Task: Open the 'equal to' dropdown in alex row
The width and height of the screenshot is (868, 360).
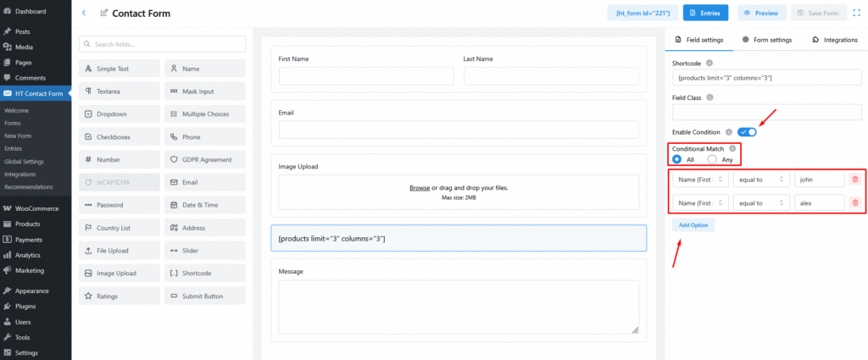Action: pyautogui.click(x=761, y=202)
